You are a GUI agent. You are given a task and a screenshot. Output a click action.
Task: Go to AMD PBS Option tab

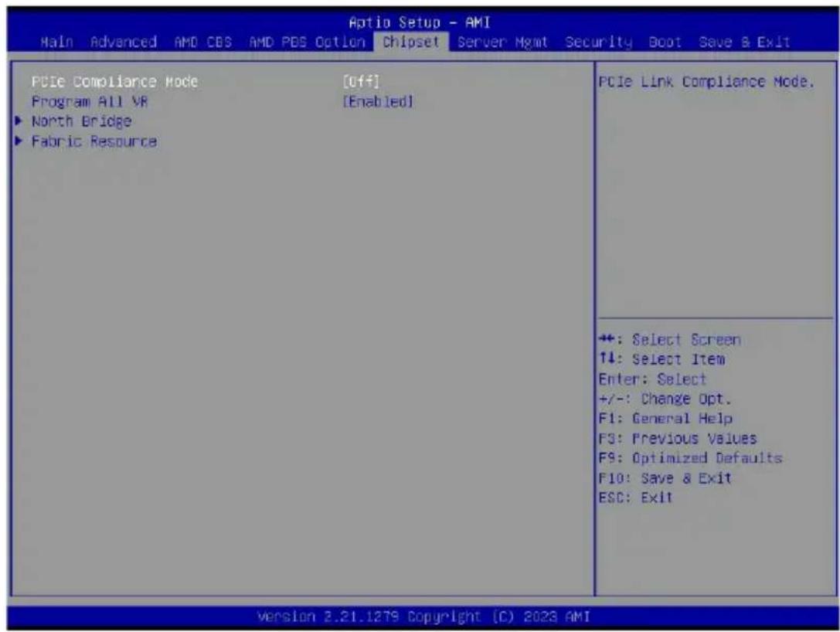(307, 42)
